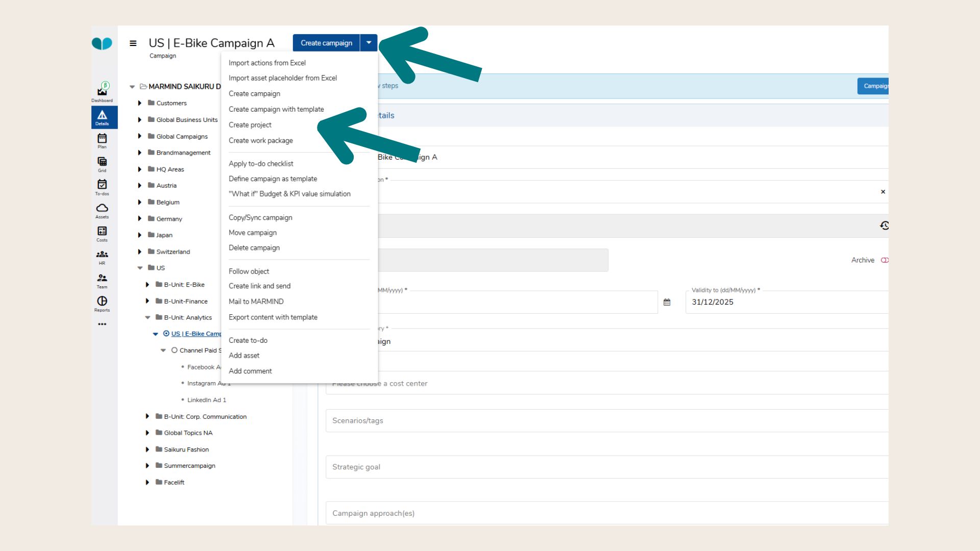Open the Plan calendar icon
The width and height of the screenshot is (980, 551).
102,139
